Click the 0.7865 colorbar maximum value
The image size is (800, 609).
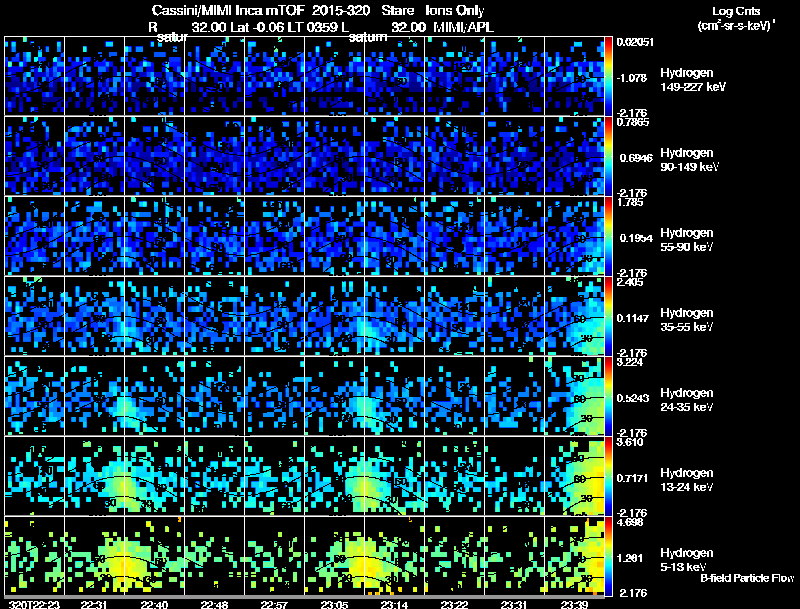pyautogui.click(x=633, y=122)
